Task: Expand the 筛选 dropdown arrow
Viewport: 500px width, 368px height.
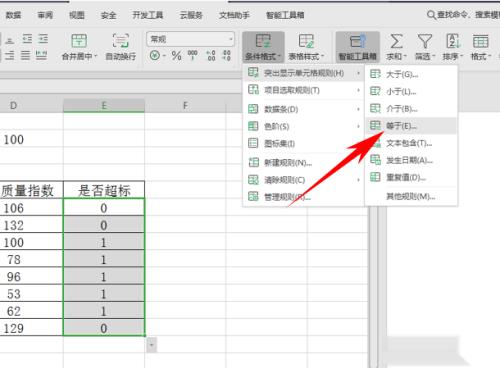Action: pyautogui.click(x=434, y=56)
